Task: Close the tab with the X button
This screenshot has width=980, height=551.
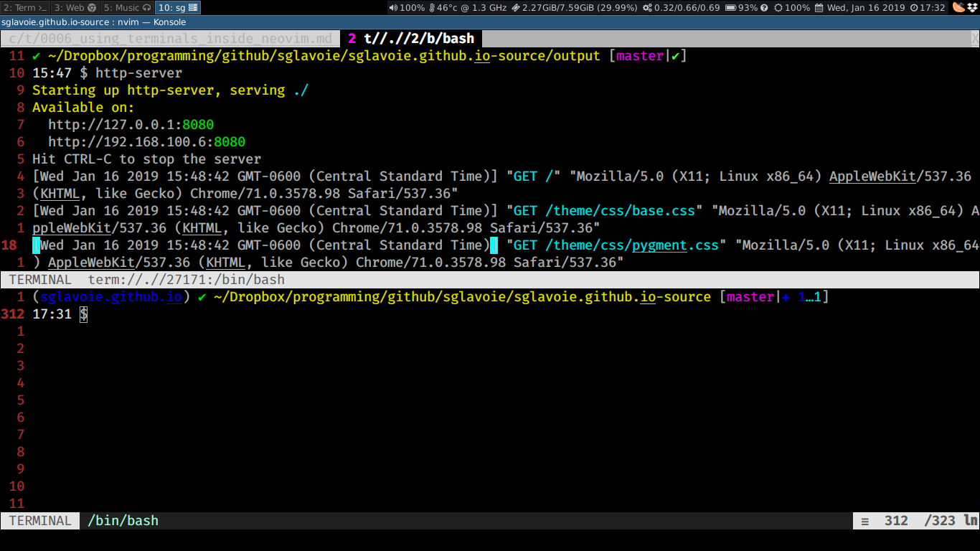Action: [974, 39]
